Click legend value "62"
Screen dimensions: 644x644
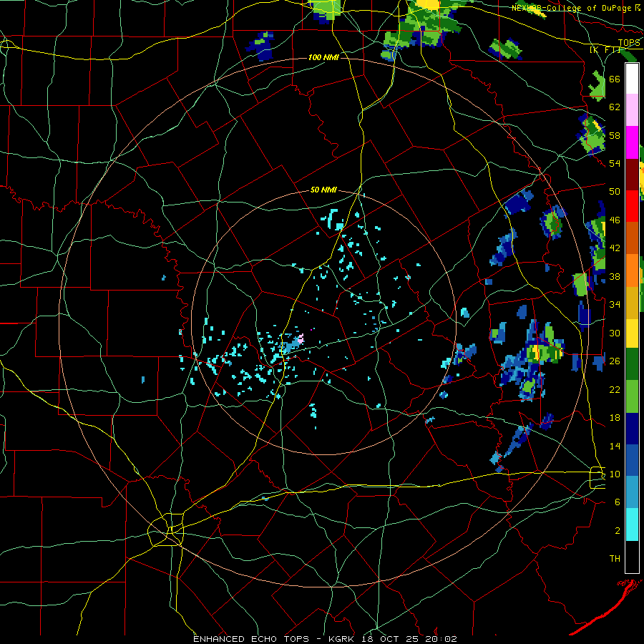[615, 107]
